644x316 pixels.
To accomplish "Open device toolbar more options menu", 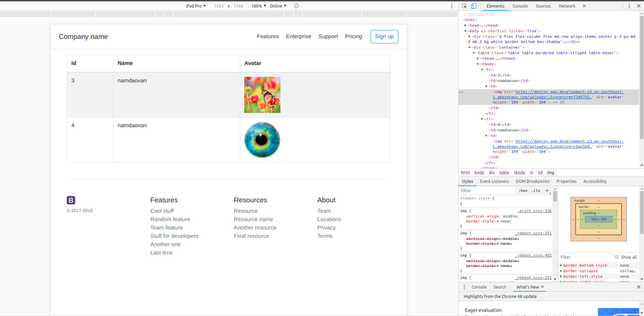I will [x=451, y=5].
